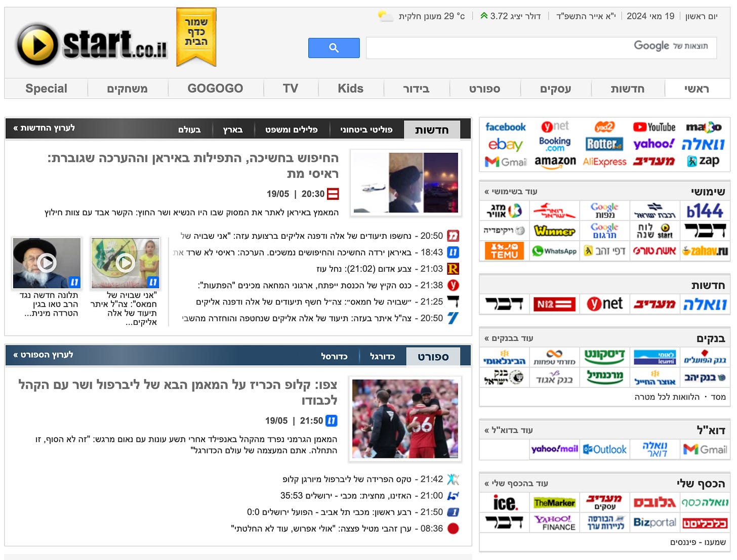This screenshot has width=737, height=560.
Task: Open the ice financial site logo
Action: pyautogui.click(x=505, y=503)
